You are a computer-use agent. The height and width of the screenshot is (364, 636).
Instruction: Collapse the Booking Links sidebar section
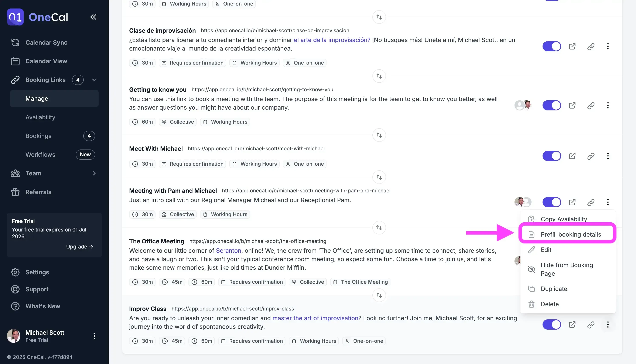click(x=94, y=80)
